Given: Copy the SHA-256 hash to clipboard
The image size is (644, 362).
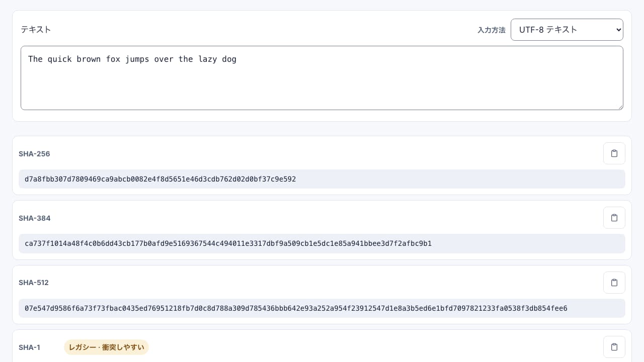Looking at the screenshot, I should [x=614, y=153].
